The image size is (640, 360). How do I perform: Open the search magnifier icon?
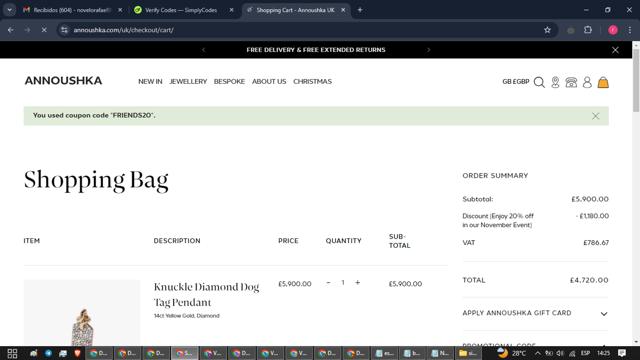click(539, 82)
